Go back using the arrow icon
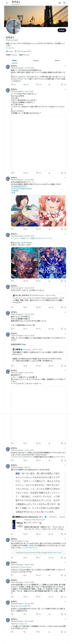 7,3
